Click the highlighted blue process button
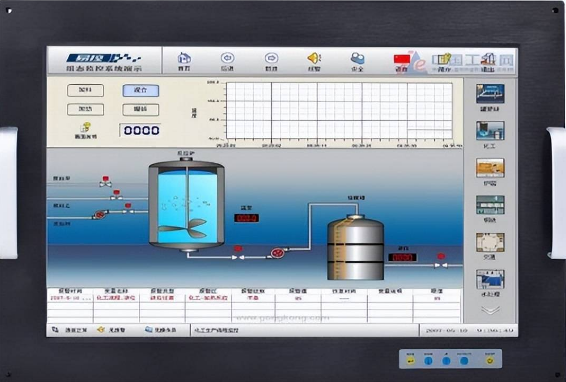566x382 pixels. [140, 90]
